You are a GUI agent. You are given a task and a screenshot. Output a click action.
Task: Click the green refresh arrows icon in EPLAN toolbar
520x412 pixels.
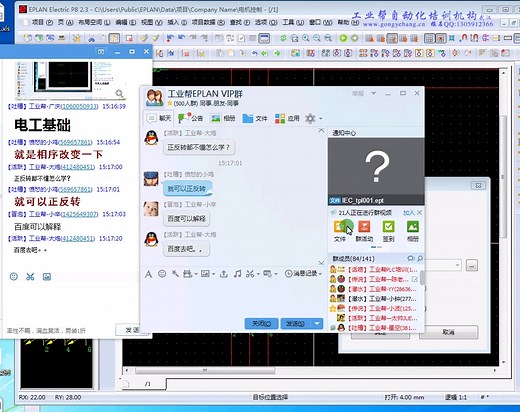[x=283, y=38]
